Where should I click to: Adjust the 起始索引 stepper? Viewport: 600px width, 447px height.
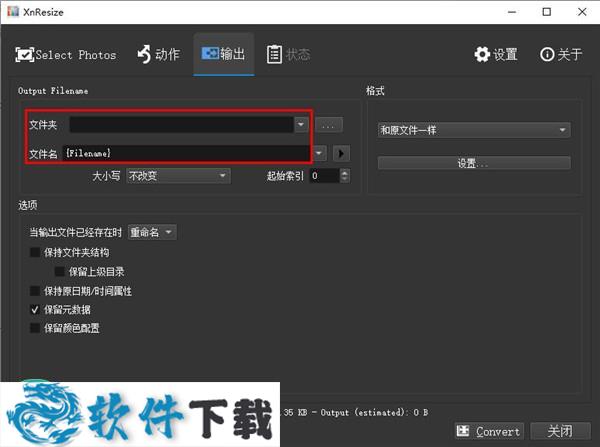345,176
